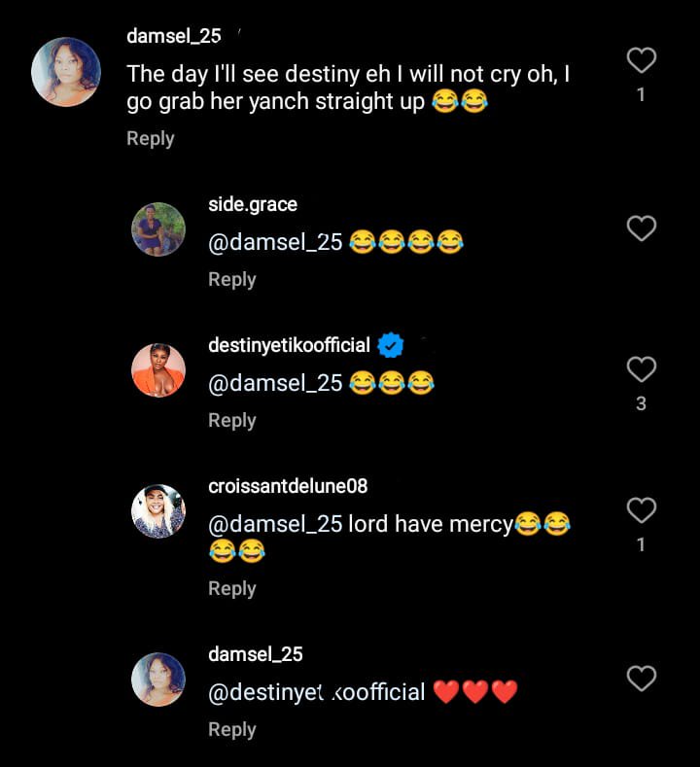Reply to croissantdelune08's comment
The width and height of the screenshot is (700, 767).
(x=231, y=589)
